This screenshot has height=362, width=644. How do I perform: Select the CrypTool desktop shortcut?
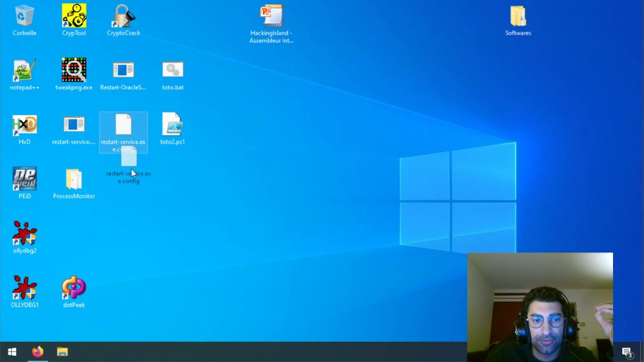(x=74, y=21)
